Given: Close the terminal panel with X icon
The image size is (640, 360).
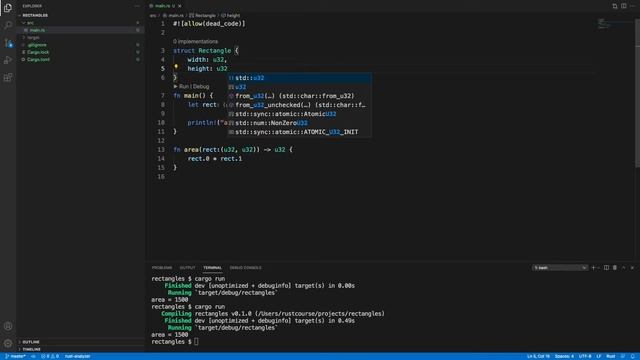Looking at the screenshot, I should pos(632,268).
